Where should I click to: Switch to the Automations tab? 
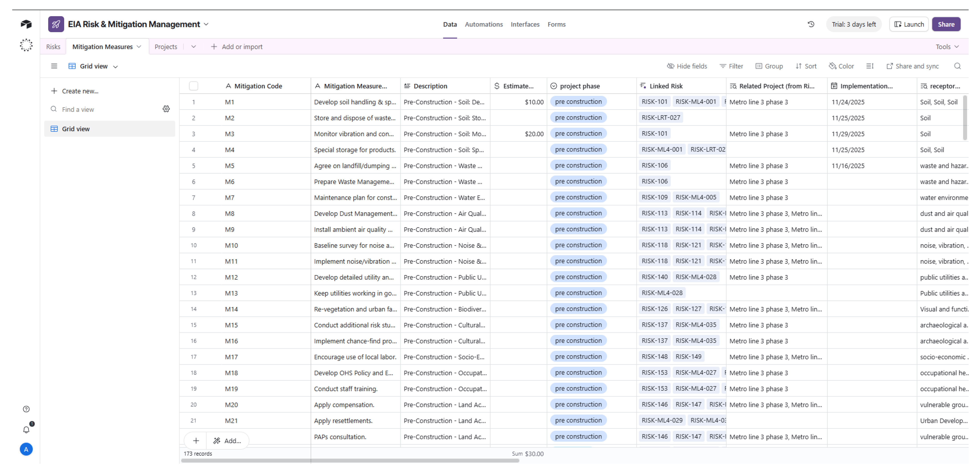483,24
